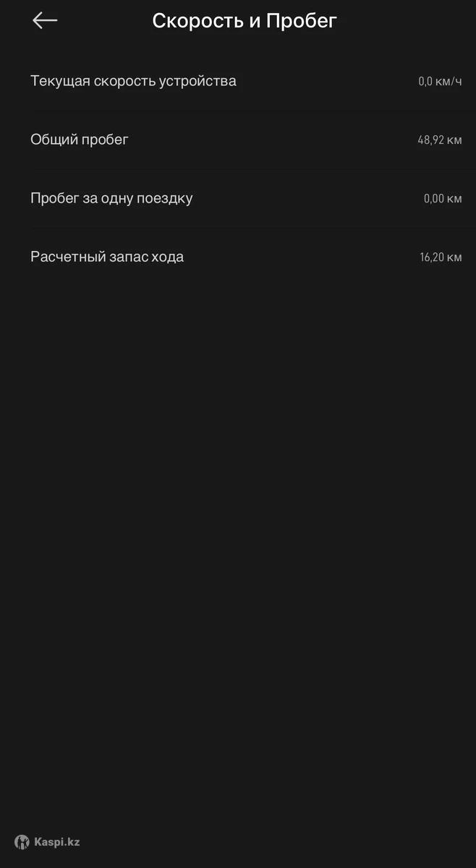The width and height of the screenshot is (476, 868).
Task: Tap the 0,0 км/ч current speed value
Action: [440, 82]
